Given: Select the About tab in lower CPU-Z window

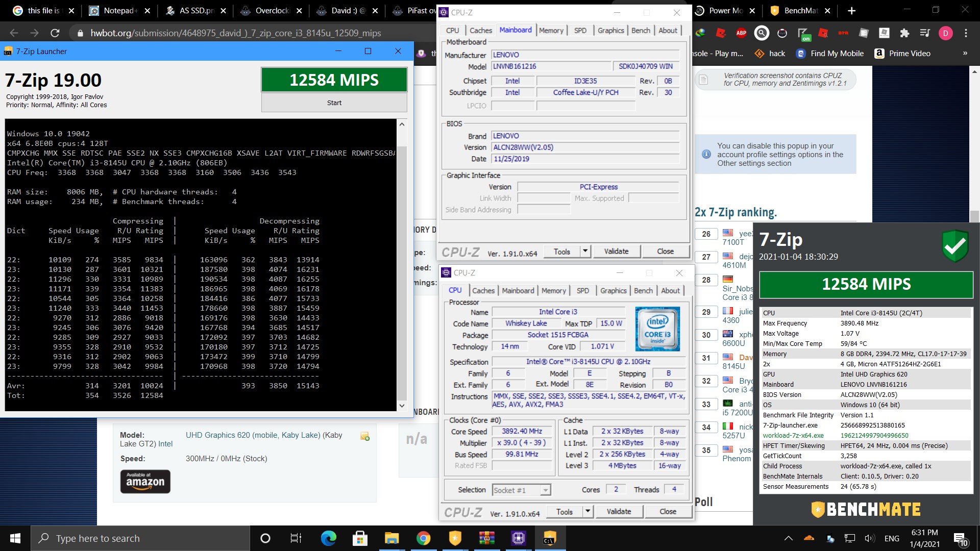Looking at the screenshot, I should coord(670,291).
